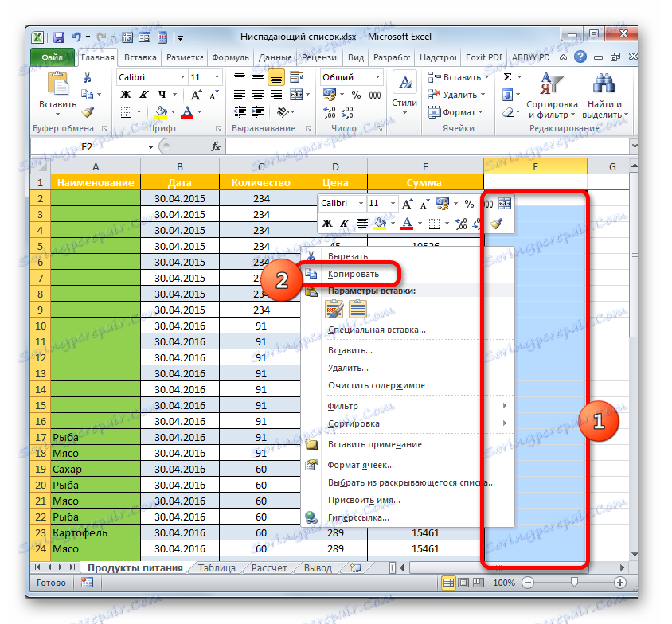Click the large Paste (Вставить) clipboard icon
The width and height of the screenshot is (672, 624).
[x=58, y=84]
